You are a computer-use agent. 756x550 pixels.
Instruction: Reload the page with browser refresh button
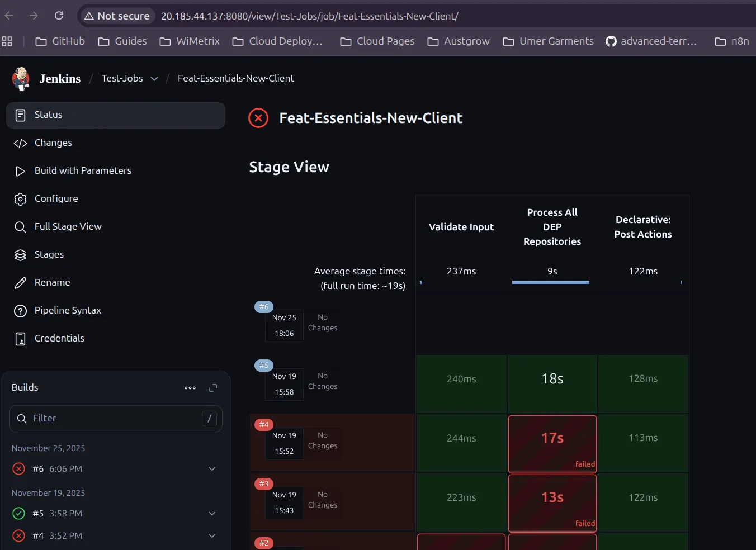point(59,16)
